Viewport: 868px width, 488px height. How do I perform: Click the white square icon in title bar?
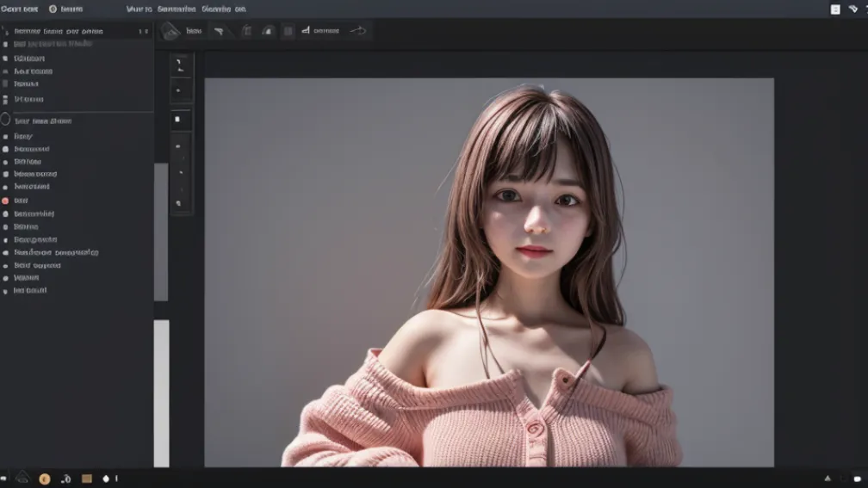835,9
